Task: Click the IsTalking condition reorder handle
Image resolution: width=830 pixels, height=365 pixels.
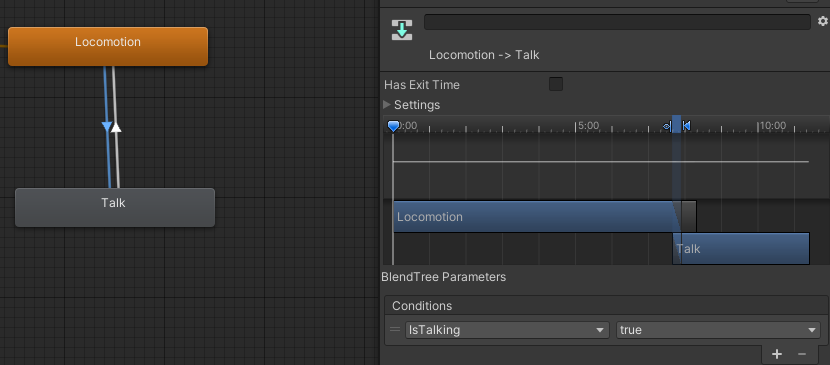Action: (395, 330)
